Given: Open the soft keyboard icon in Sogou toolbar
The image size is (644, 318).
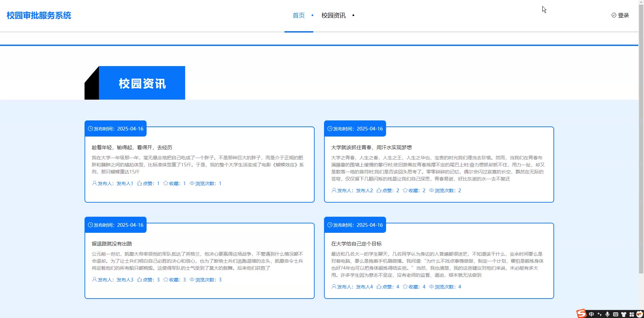Looking at the screenshot, I should [x=615, y=314].
